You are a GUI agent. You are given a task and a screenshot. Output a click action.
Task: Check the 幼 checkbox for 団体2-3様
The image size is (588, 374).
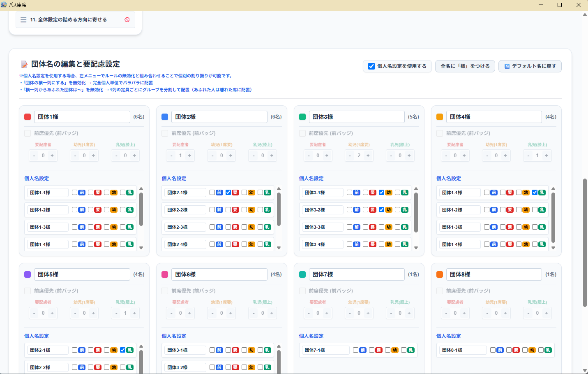(244, 227)
